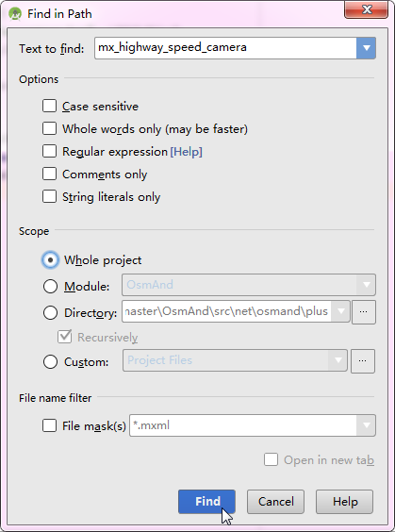
Task: Expand Text to find history dropdown
Action: tap(366, 48)
